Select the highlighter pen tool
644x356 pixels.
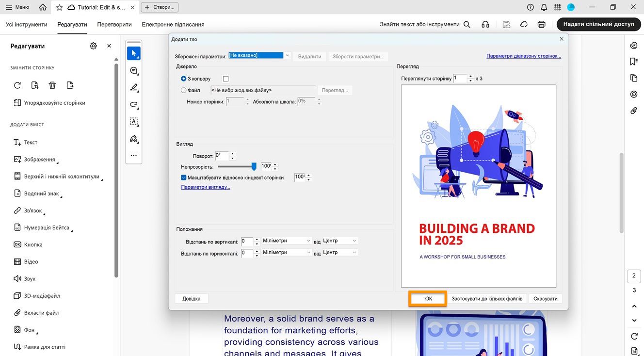pyautogui.click(x=134, y=88)
